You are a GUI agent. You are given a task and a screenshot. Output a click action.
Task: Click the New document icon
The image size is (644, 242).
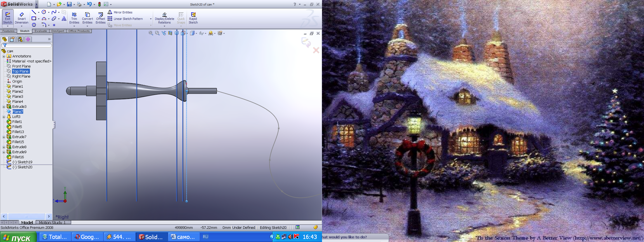(49, 4)
